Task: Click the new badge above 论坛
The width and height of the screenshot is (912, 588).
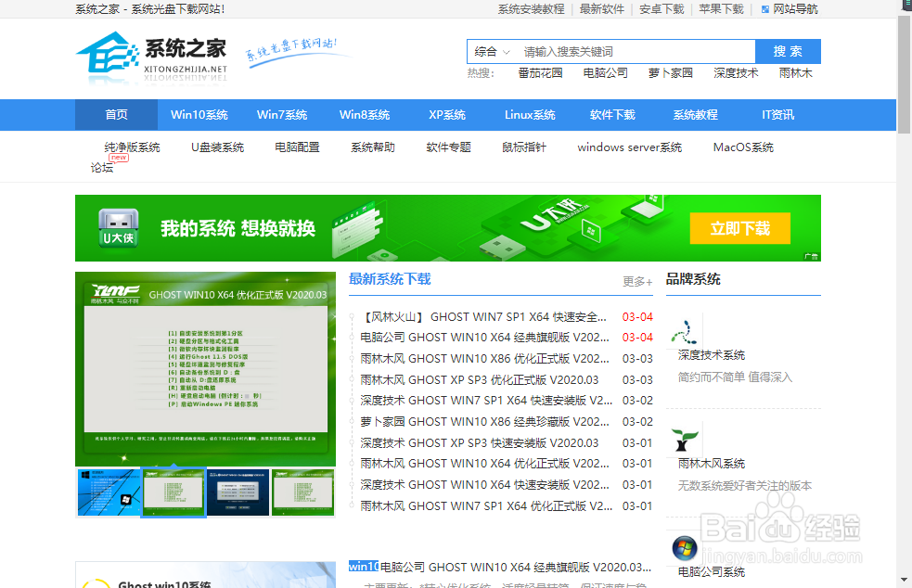Action: [119, 158]
